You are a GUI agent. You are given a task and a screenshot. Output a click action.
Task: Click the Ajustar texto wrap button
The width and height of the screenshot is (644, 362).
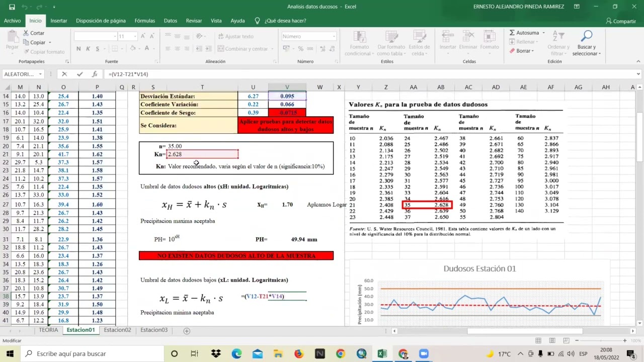point(235,36)
